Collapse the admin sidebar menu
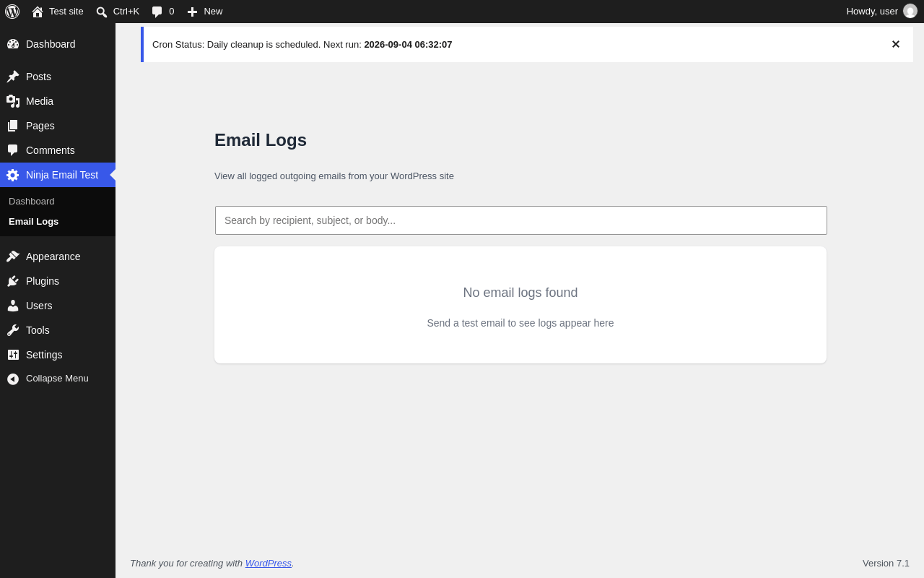 [x=58, y=379]
